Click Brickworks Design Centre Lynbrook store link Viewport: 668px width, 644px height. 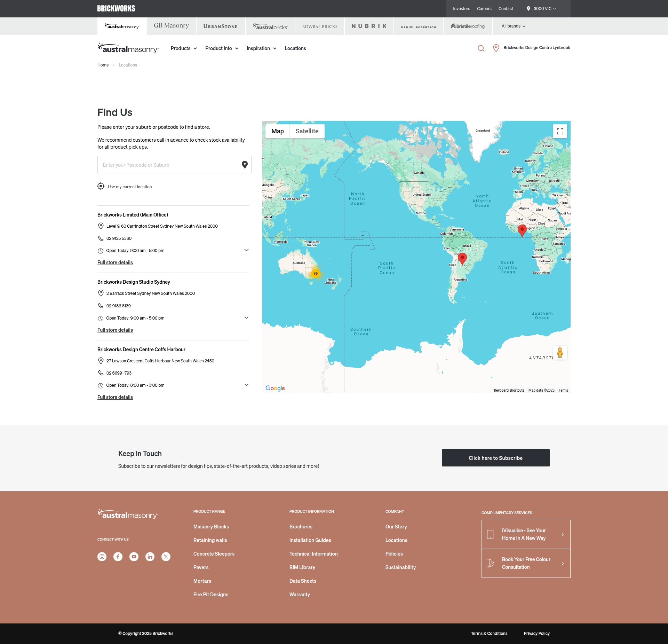(x=536, y=48)
